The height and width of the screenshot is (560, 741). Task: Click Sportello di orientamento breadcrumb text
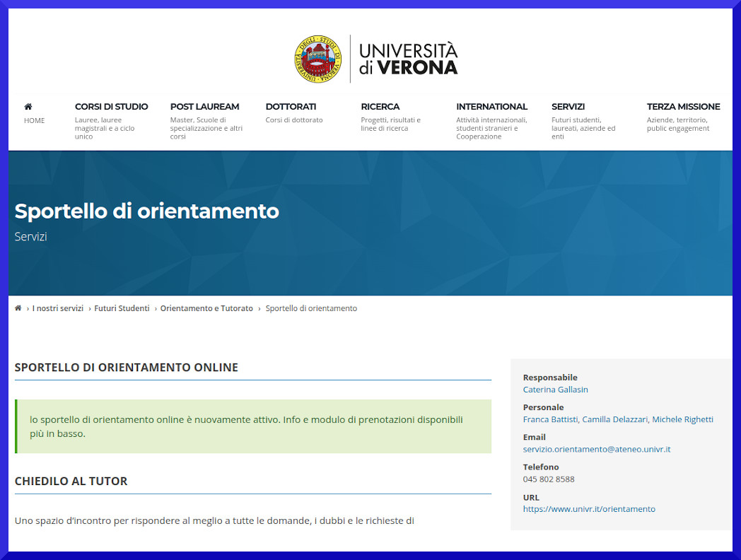click(x=311, y=308)
